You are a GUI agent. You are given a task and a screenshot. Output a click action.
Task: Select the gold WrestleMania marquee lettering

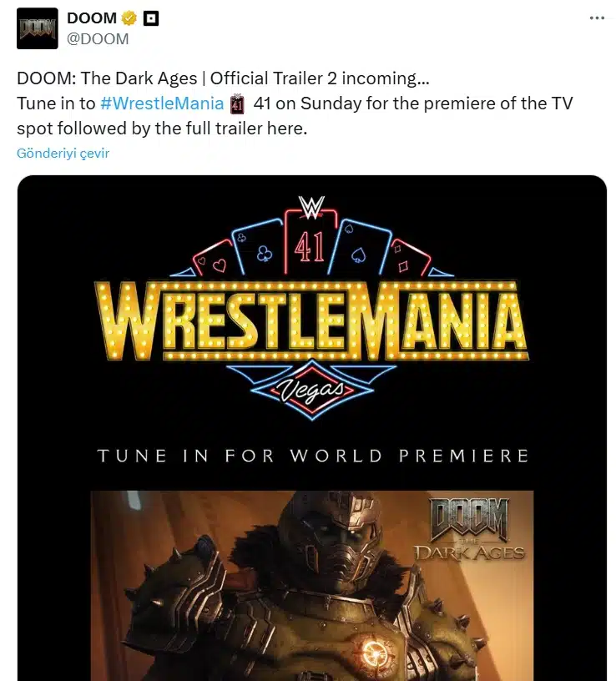pos(311,320)
